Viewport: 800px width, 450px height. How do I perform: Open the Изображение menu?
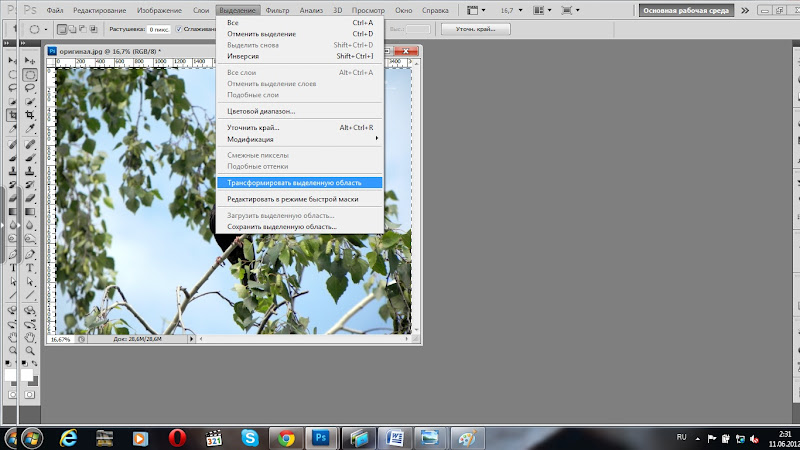[159, 10]
